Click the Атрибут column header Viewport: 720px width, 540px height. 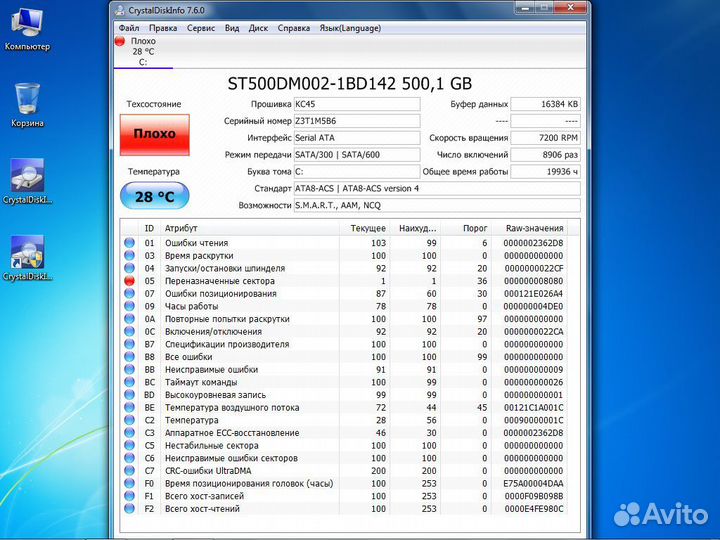[x=249, y=228]
